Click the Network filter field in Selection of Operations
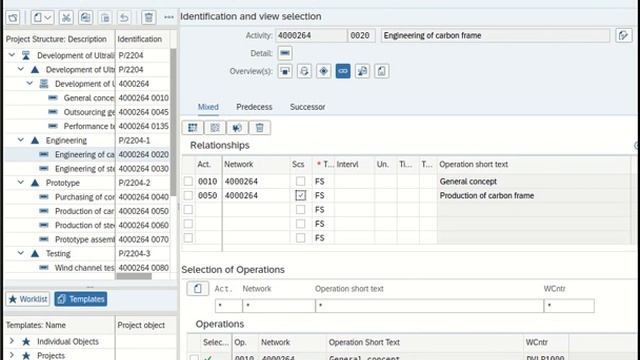640x360 pixels. tap(279, 306)
